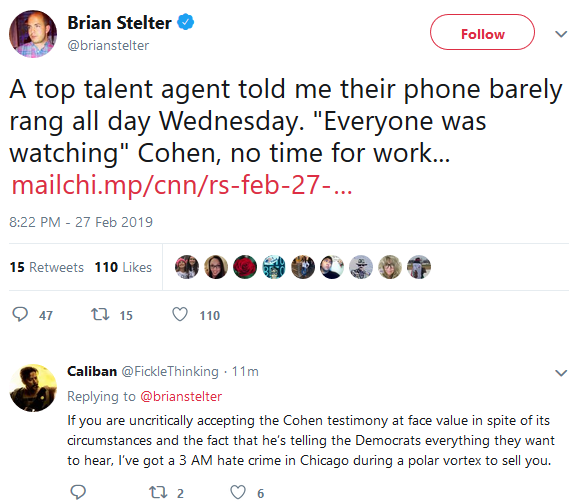Image resolution: width=573 pixels, height=504 pixels.
Task: Like Brian Stelter's tweet with heart icon
Action: 180,314
